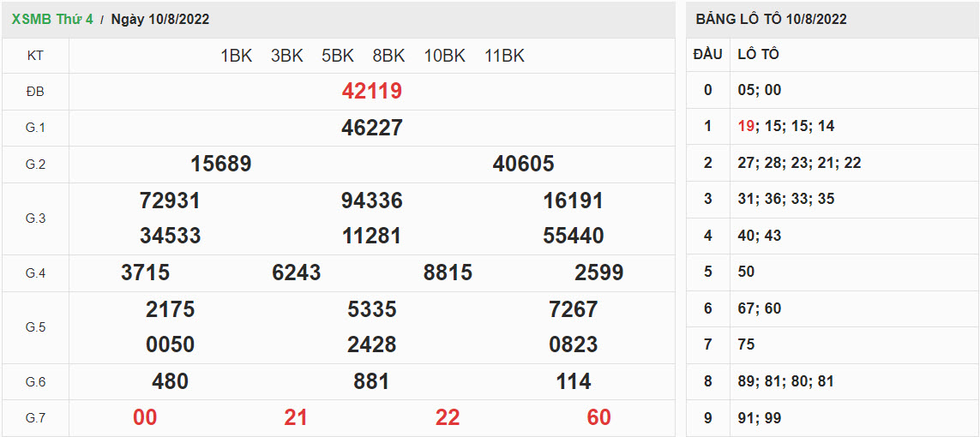Select first prize number 46227
980x437 pixels.
[x=371, y=128]
